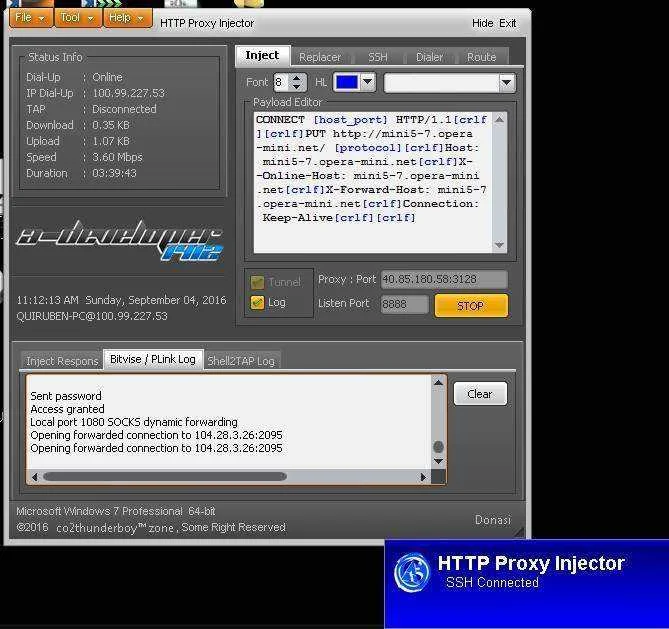Click the Hide link in title bar
Screen dimensions: 669x629
pyautogui.click(x=483, y=23)
